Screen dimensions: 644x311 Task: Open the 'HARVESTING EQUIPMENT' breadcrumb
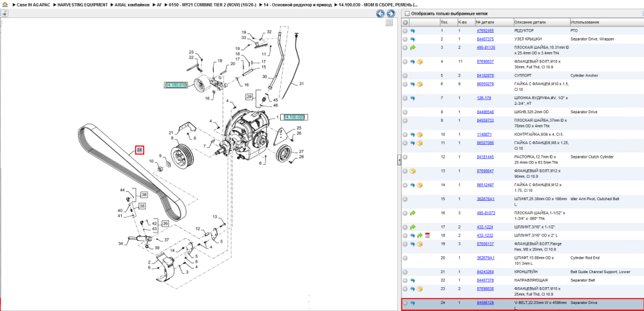tap(83, 5)
